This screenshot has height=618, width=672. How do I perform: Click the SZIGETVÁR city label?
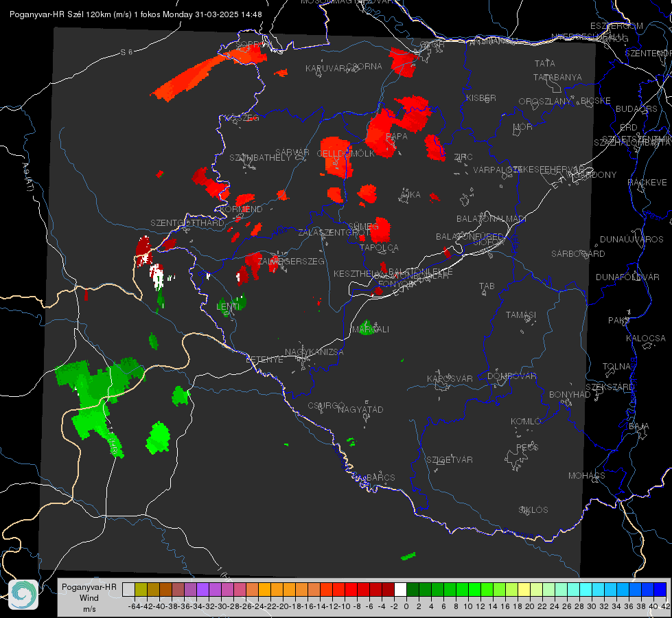coord(449,460)
